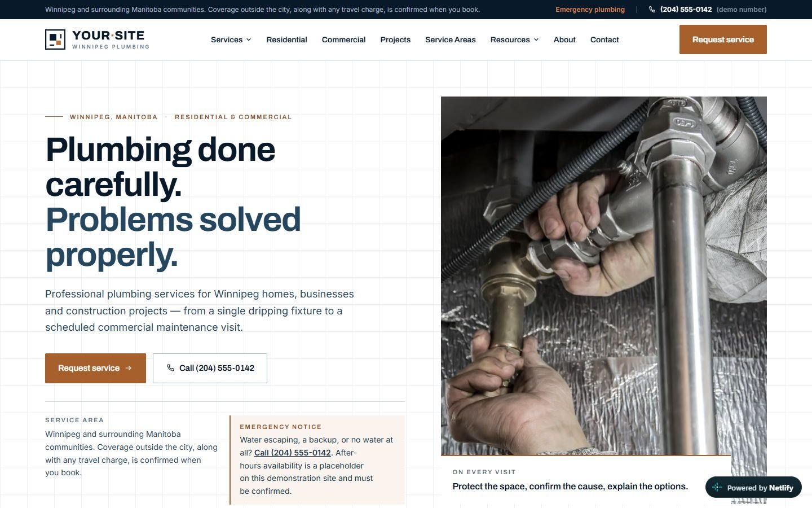The width and height of the screenshot is (812, 508).
Task: Click the top bar phone number (204) 555-0142
Action: click(x=686, y=10)
